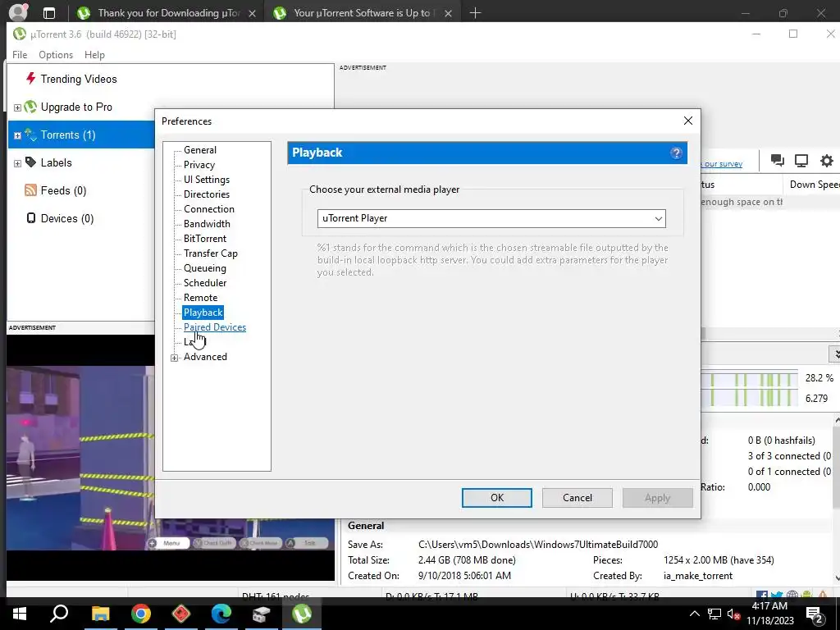This screenshot has width=840, height=630.
Task: Click the muted speaker tray icon
Action: pos(734,614)
